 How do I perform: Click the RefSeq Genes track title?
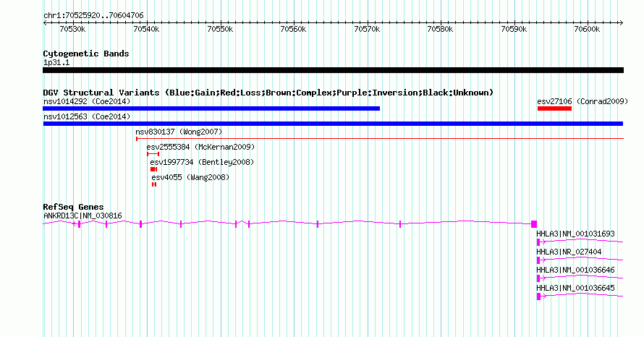(73, 207)
